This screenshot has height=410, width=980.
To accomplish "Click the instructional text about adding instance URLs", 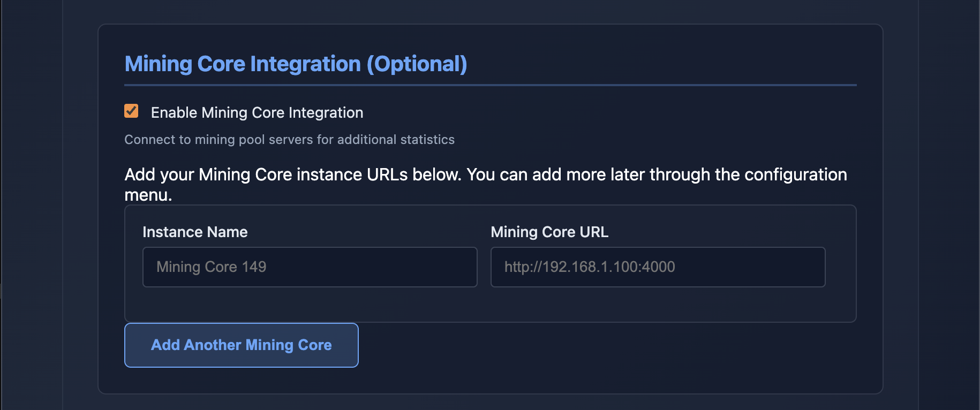I will [x=485, y=184].
